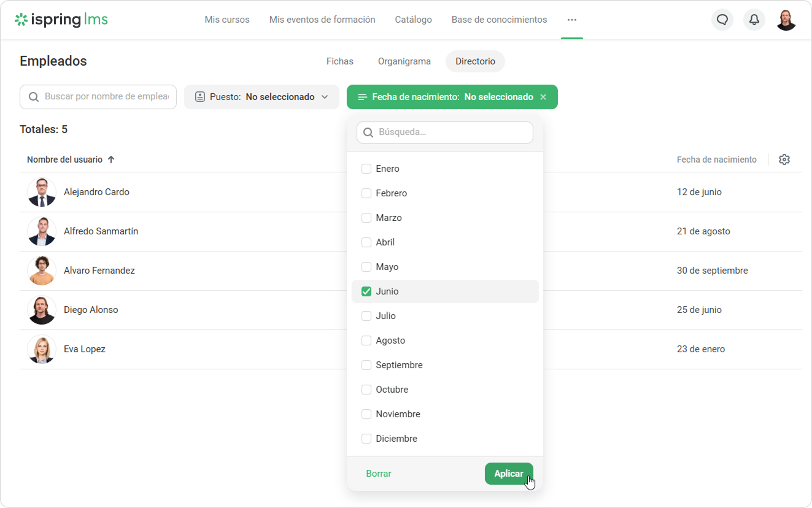Collapse the Fecha de nacimiento dropdown
This screenshot has height=508, width=812.
[x=445, y=97]
